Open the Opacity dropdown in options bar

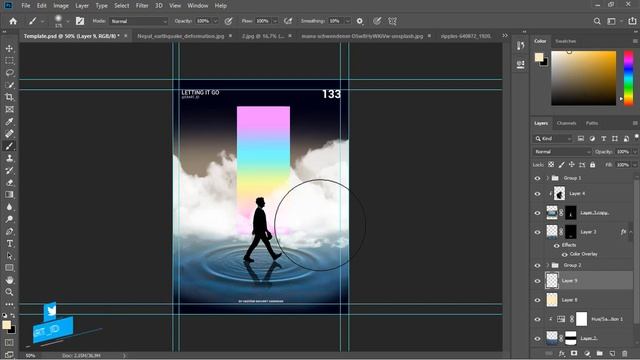coord(216,21)
